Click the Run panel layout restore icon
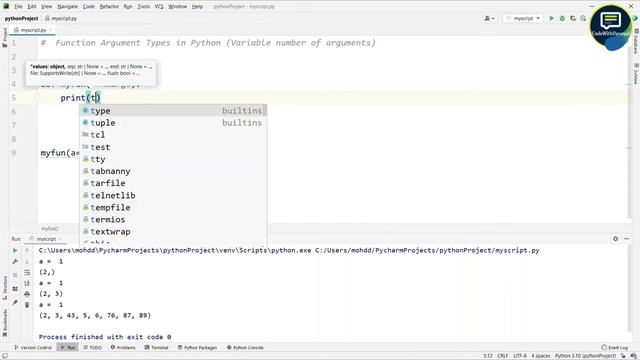This screenshot has width=640, height=360. (15, 289)
